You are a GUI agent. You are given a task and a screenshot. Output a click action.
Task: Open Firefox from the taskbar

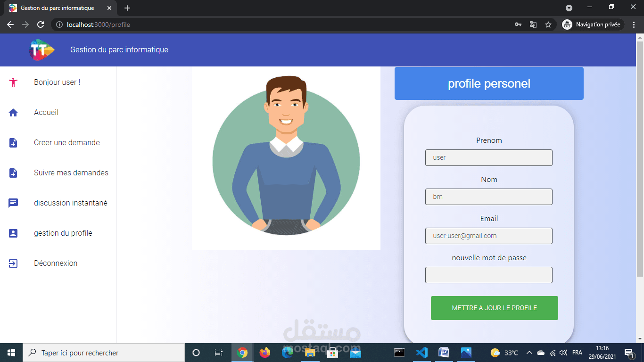click(265, 353)
